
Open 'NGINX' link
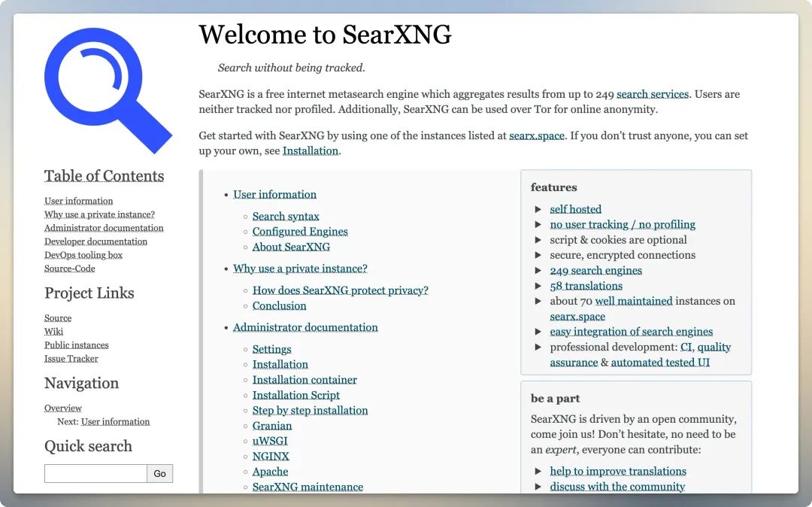coord(271,457)
